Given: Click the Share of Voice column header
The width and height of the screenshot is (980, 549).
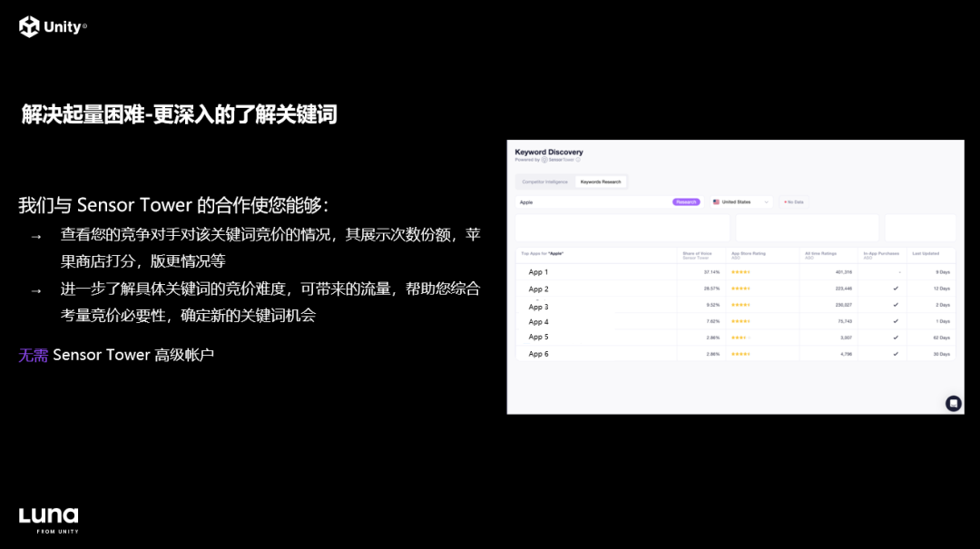Looking at the screenshot, I should click(x=696, y=253).
